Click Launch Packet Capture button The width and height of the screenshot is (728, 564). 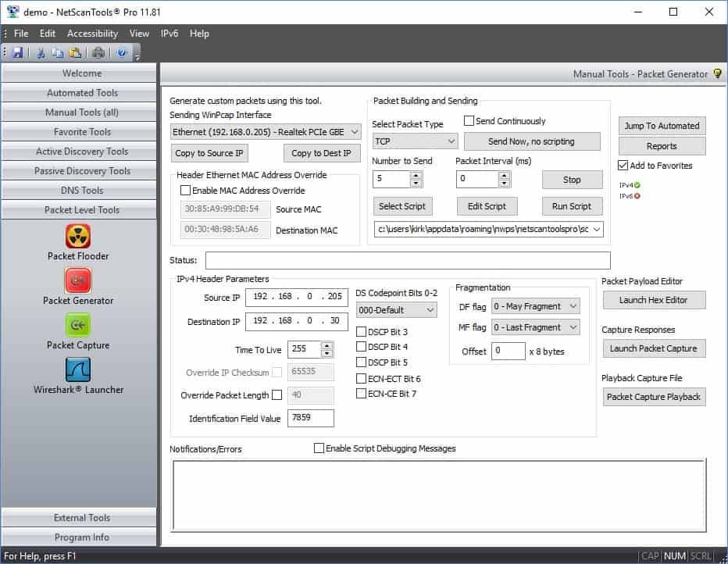point(654,348)
